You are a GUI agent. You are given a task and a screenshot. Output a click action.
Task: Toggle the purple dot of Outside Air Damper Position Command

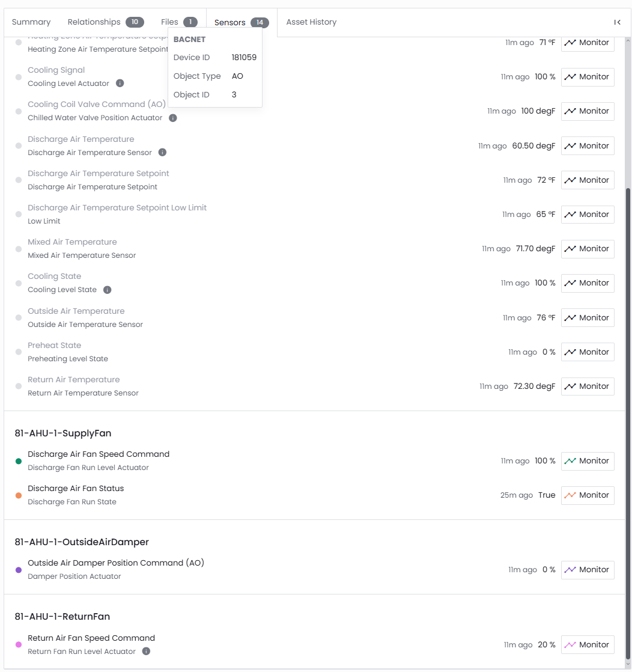click(x=19, y=570)
